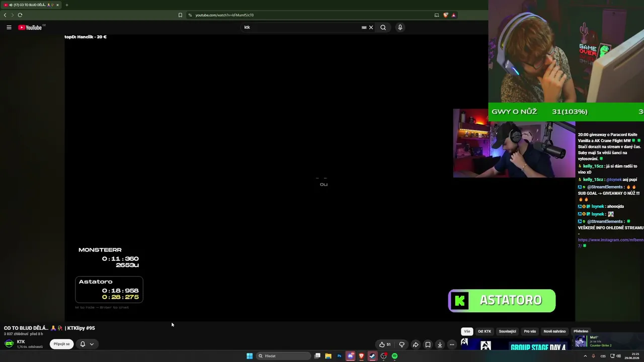Open File Explorer from the taskbar
This screenshot has width=644, height=362.
click(328, 356)
